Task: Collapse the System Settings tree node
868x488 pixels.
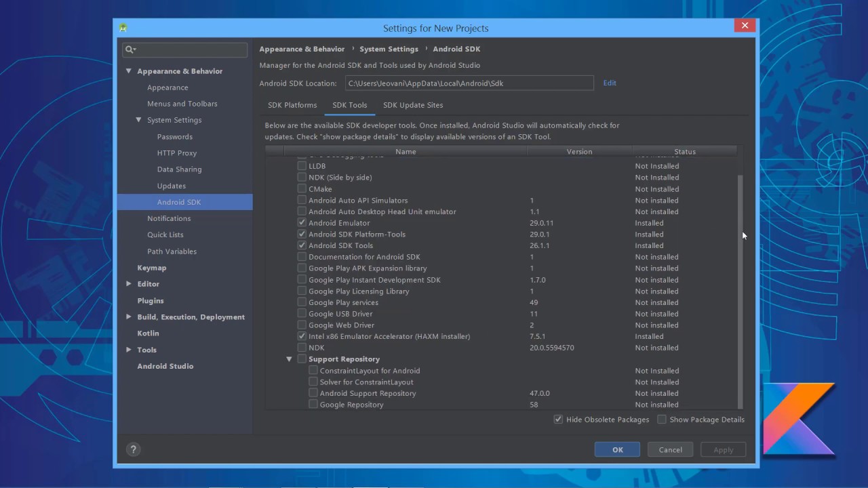Action: point(138,120)
